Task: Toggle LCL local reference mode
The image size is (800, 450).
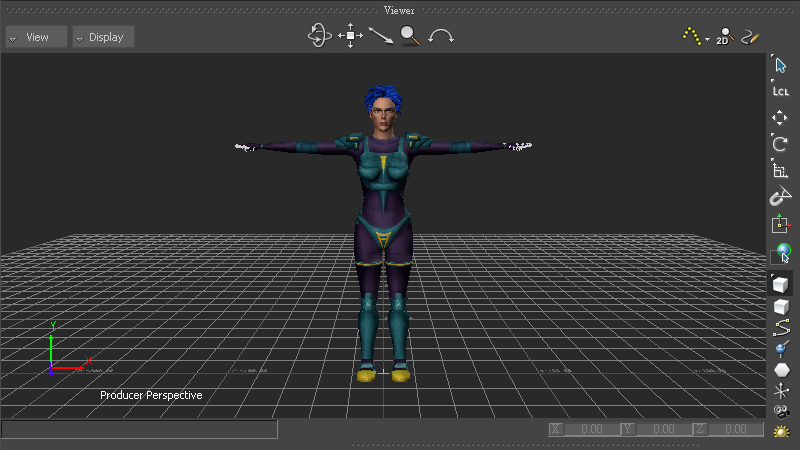Action: pyautogui.click(x=781, y=91)
